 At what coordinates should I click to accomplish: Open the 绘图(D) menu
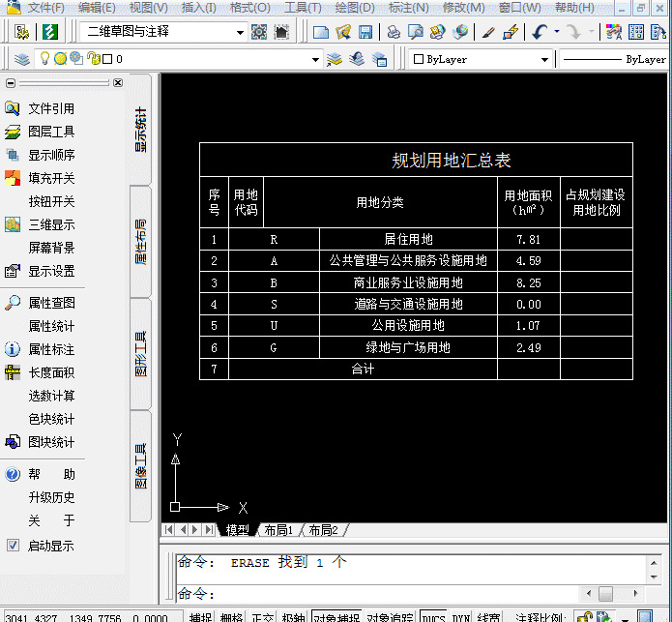(x=355, y=8)
